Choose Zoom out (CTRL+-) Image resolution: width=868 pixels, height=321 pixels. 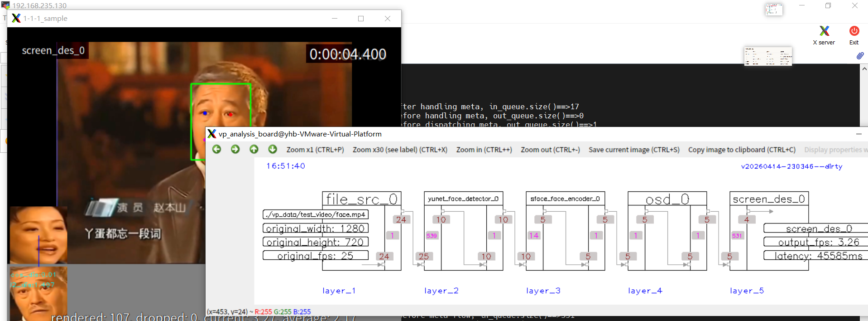tap(550, 150)
